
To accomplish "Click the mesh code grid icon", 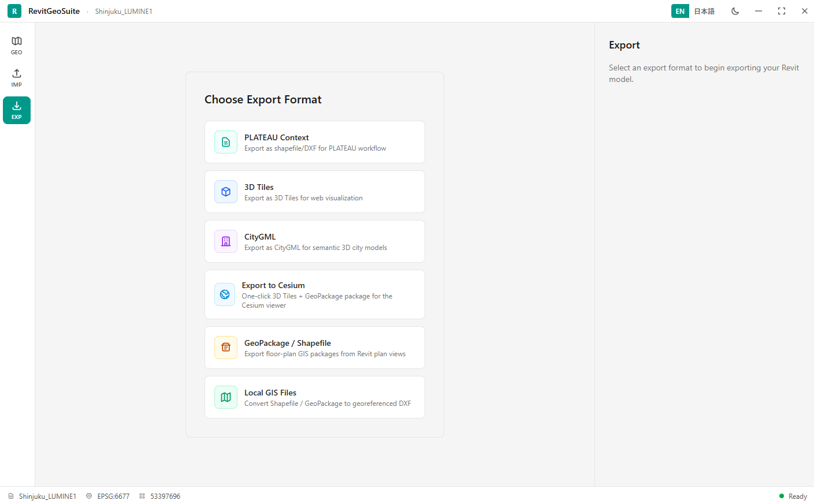I will coord(142,496).
